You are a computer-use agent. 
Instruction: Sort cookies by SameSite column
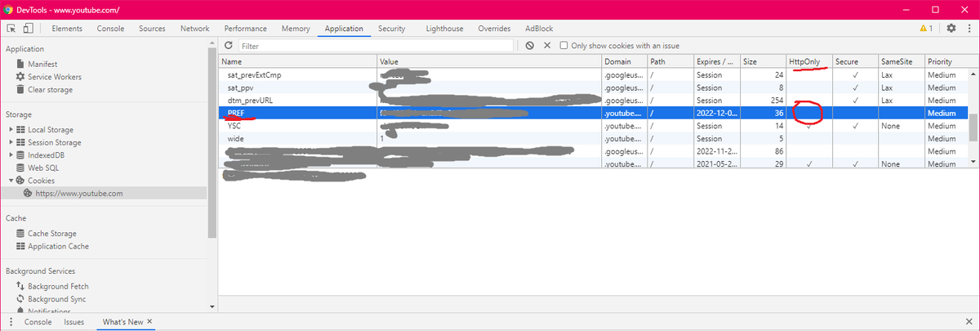(x=901, y=61)
